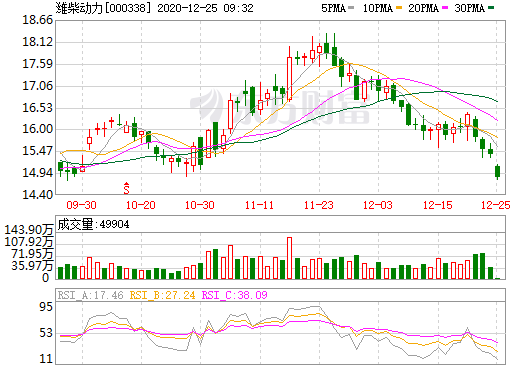
Task: Click the 71.95万 volume axis label
Action: tap(32, 254)
